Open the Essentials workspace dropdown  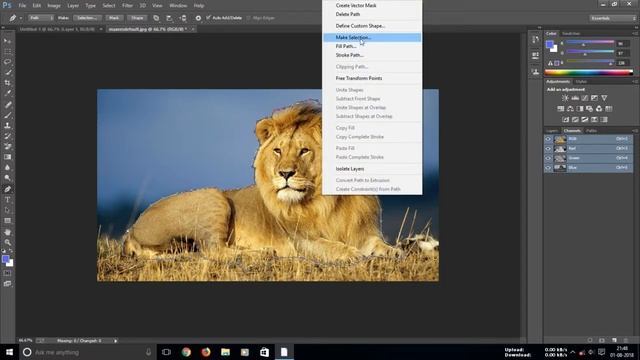point(612,18)
